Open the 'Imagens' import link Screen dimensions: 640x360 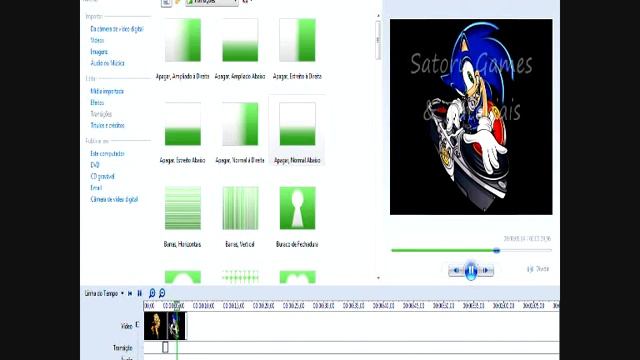(x=99, y=52)
